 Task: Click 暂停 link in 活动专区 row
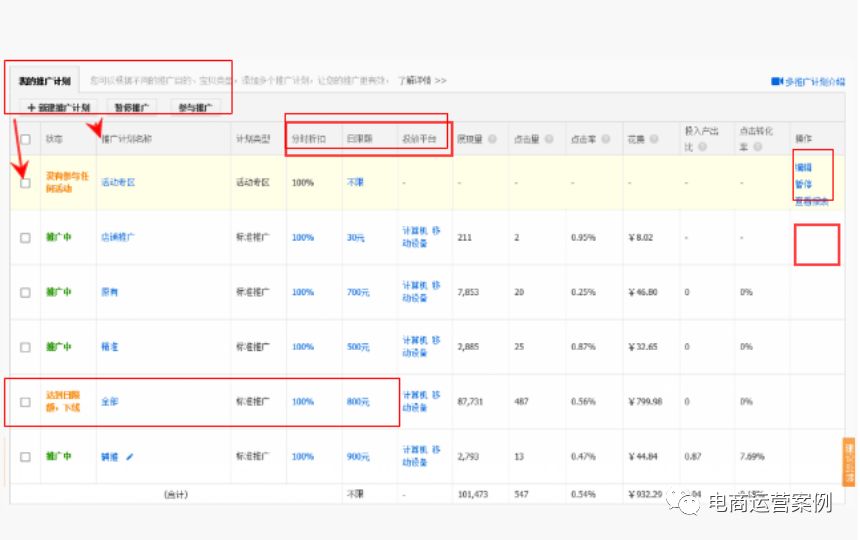[x=803, y=184]
